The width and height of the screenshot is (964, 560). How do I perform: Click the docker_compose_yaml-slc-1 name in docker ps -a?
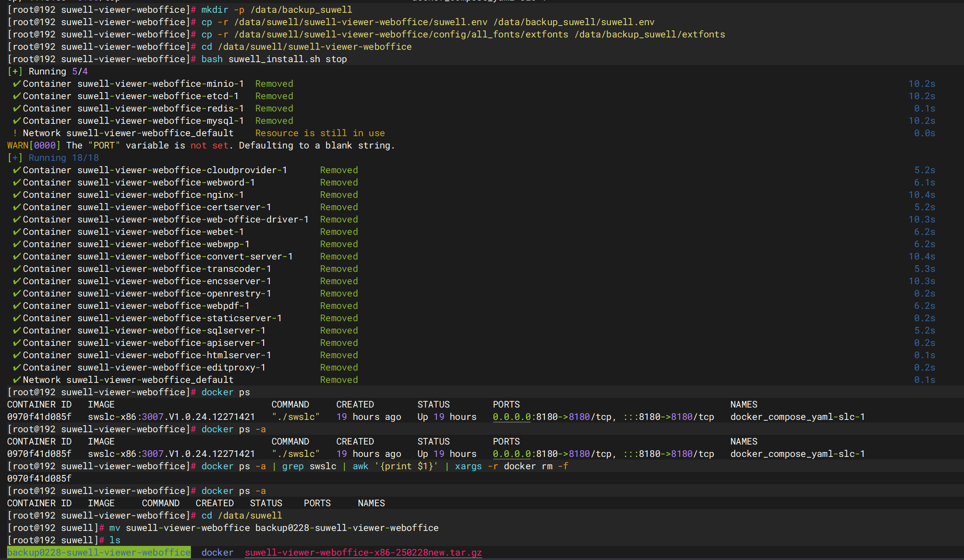click(x=797, y=454)
